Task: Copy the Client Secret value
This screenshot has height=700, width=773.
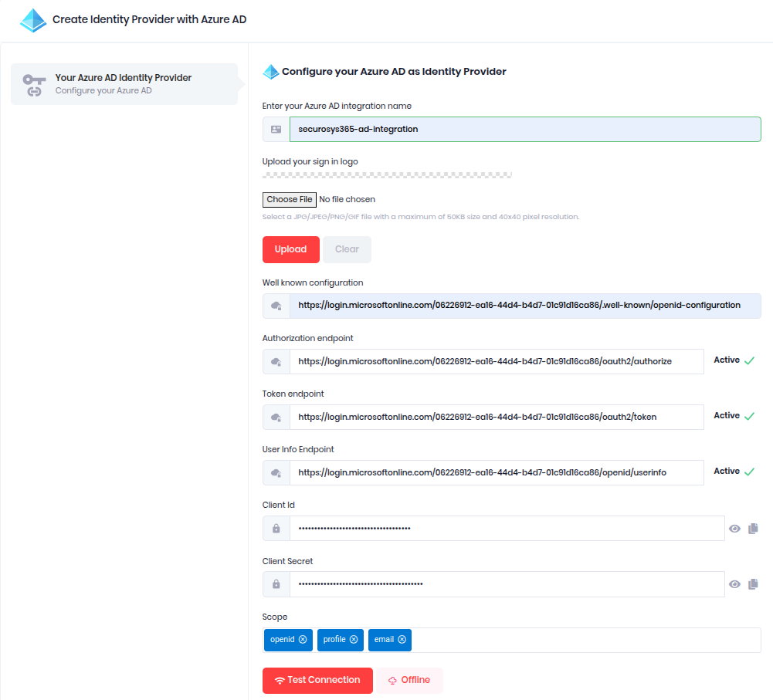Action: coord(754,584)
